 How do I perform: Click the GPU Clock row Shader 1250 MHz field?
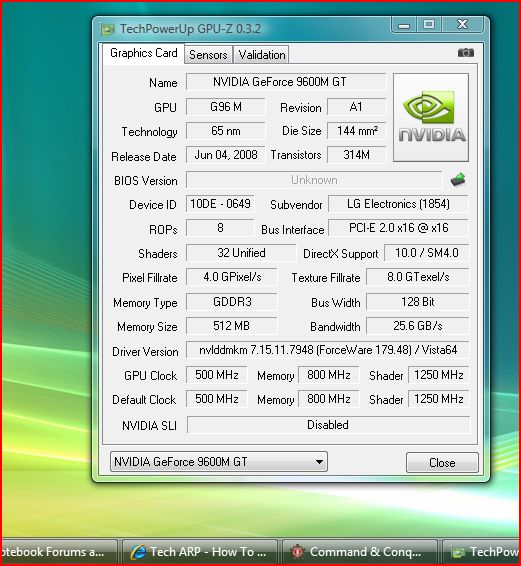coord(439,375)
